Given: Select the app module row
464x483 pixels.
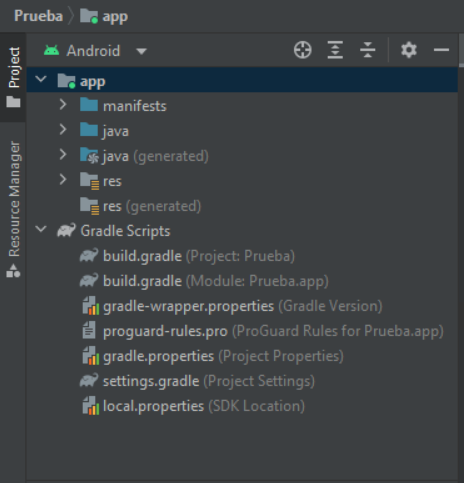Looking at the screenshot, I should [x=242, y=80].
